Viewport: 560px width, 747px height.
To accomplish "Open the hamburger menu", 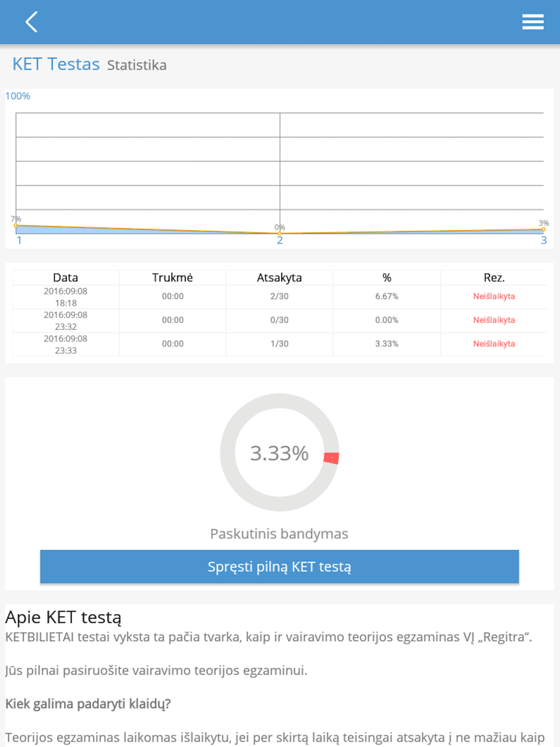I will [x=533, y=22].
